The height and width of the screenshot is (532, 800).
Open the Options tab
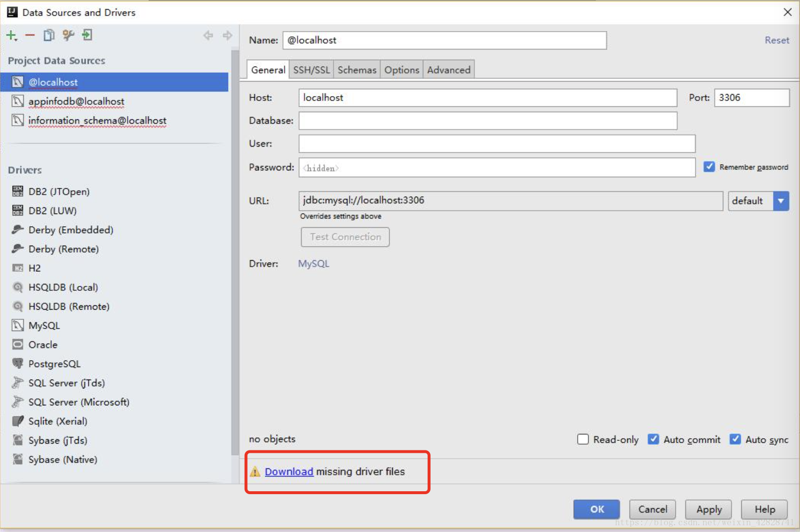coord(401,70)
